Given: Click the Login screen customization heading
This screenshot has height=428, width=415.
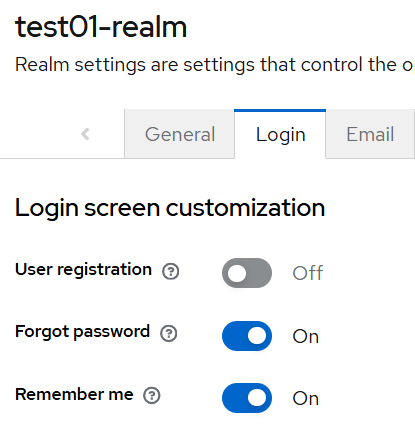Looking at the screenshot, I should point(170,208).
